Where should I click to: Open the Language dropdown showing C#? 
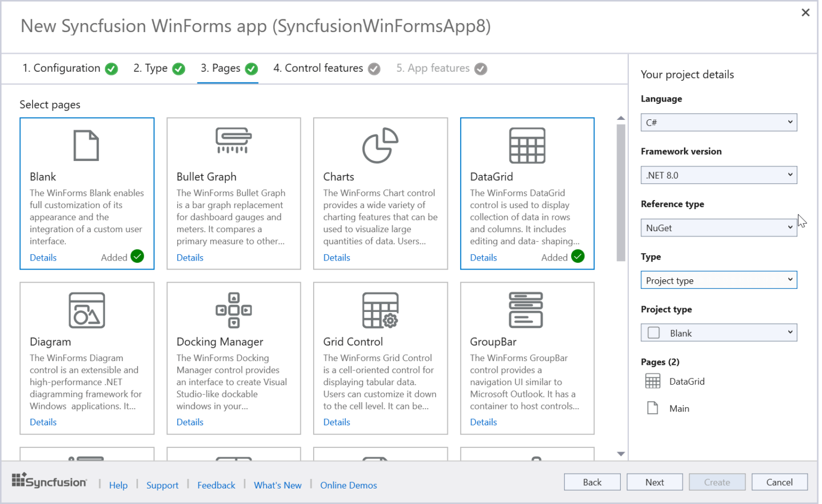tap(719, 122)
